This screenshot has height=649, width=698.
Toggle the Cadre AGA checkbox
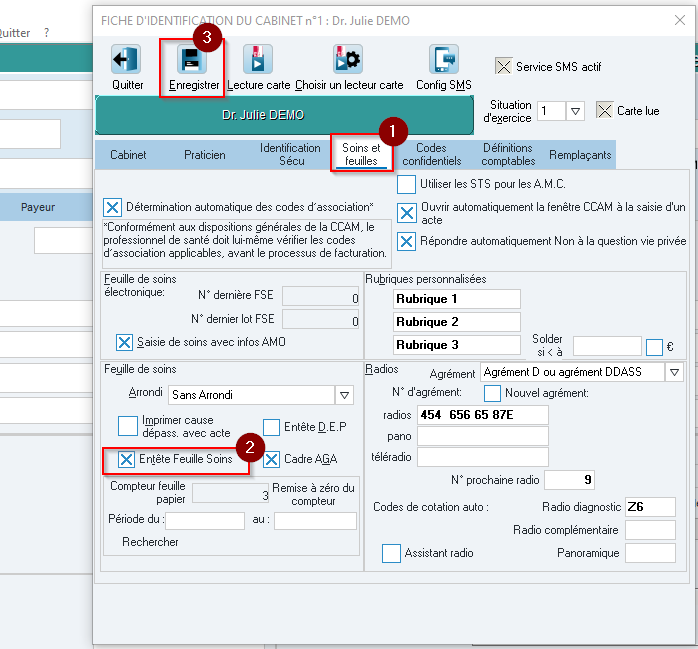click(x=271, y=459)
